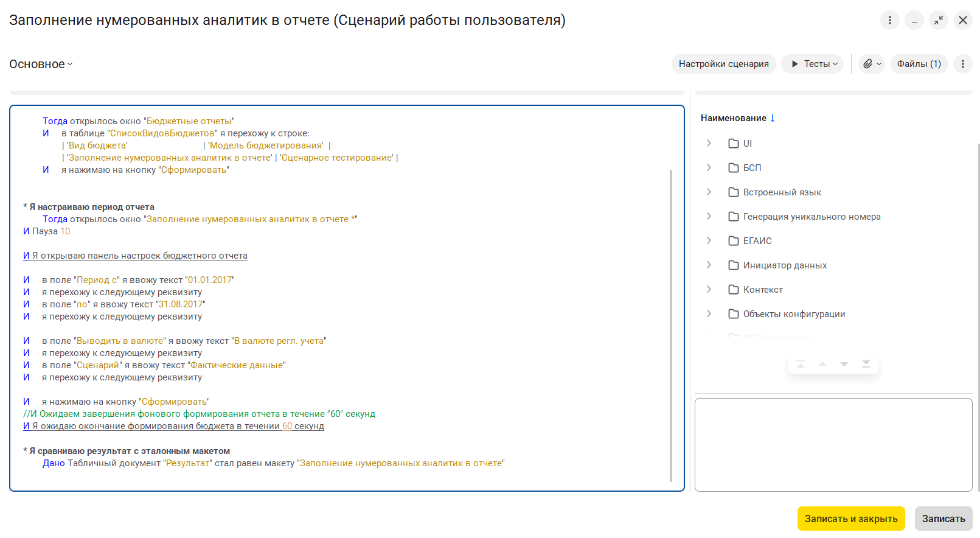This screenshot has width=980, height=538.
Task: Expand the Встроенный язык folder
Action: 709,192
